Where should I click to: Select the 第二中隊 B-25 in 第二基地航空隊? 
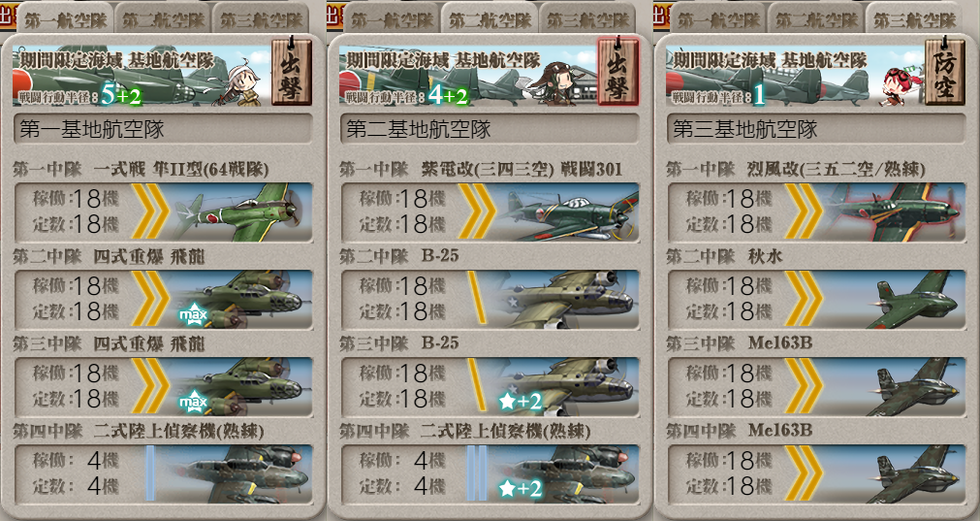click(x=490, y=300)
